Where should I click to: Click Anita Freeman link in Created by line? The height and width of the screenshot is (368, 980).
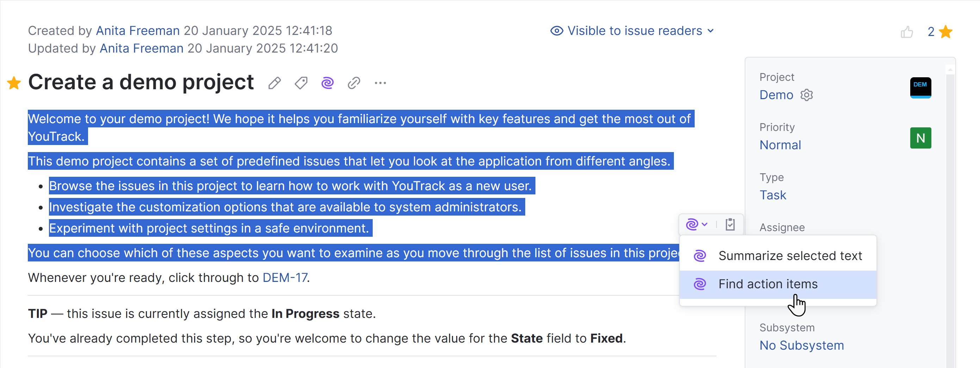[x=138, y=31]
